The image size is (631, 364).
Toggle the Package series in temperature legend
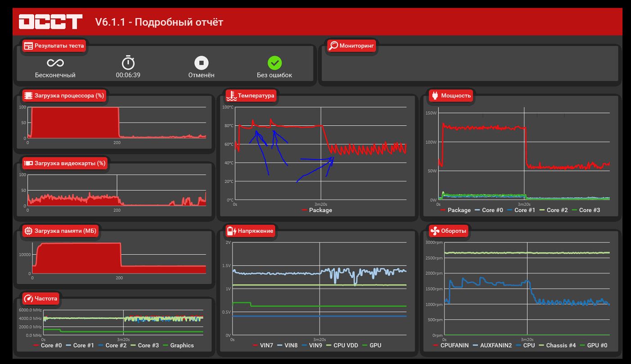pos(317,210)
